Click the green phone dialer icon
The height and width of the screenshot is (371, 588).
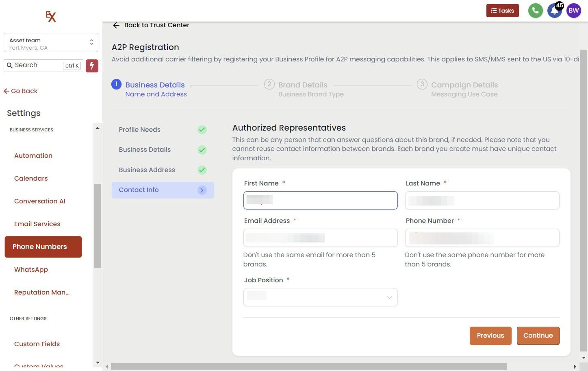(x=535, y=11)
